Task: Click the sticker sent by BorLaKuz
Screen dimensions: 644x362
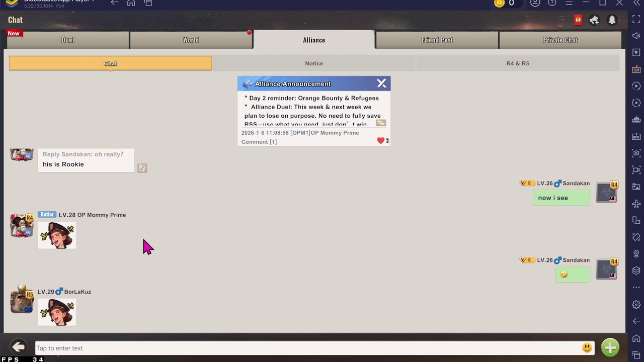Action: point(57,312)
